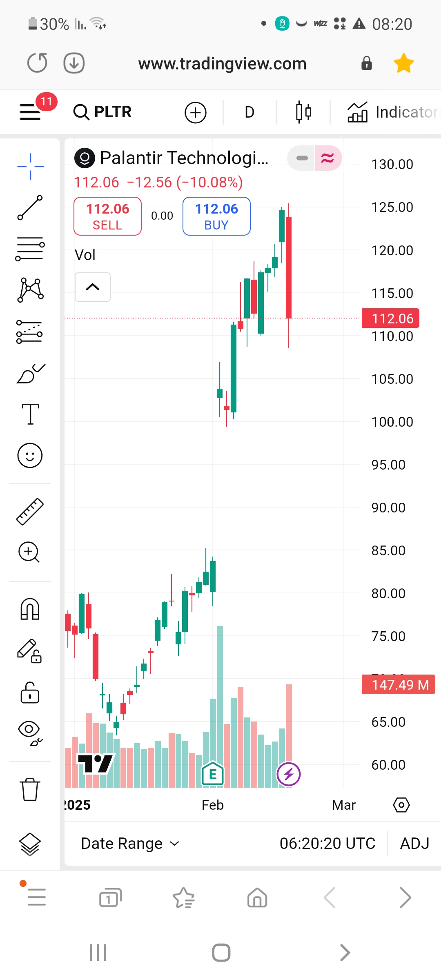The width and height of the screenshot is (441, 980).
Task: Click the gray market status pill
Action: 301,158
